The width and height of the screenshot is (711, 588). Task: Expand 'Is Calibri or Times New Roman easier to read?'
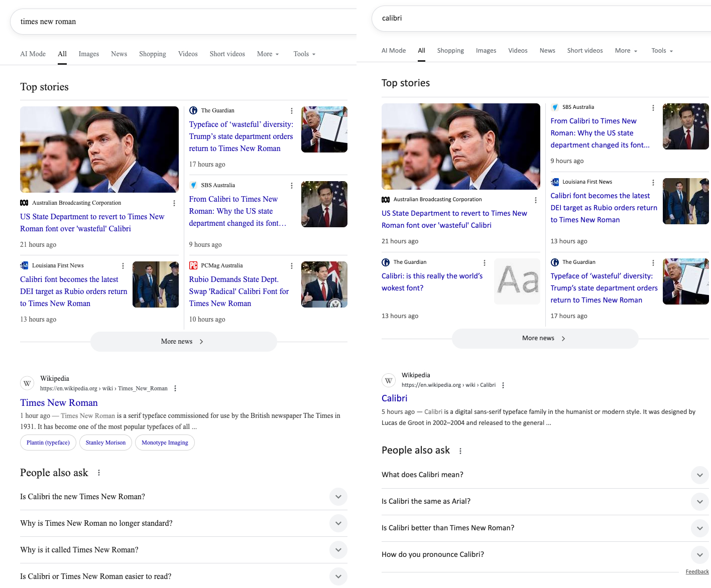click(184, 576)
